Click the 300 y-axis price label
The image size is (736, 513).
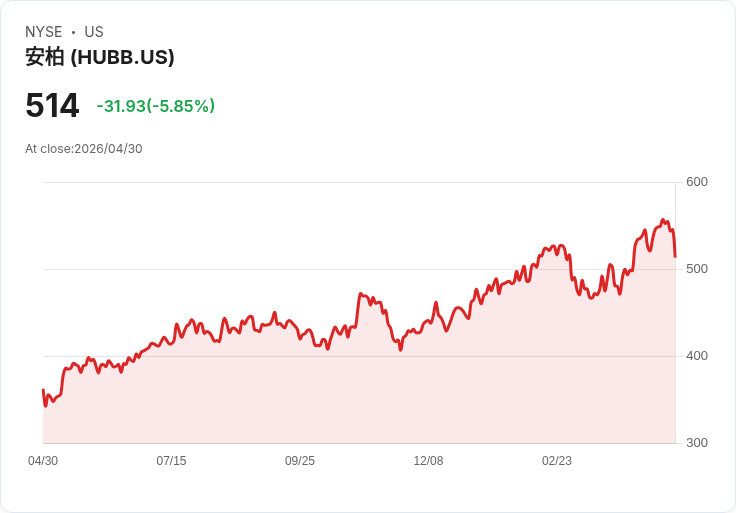697,443
